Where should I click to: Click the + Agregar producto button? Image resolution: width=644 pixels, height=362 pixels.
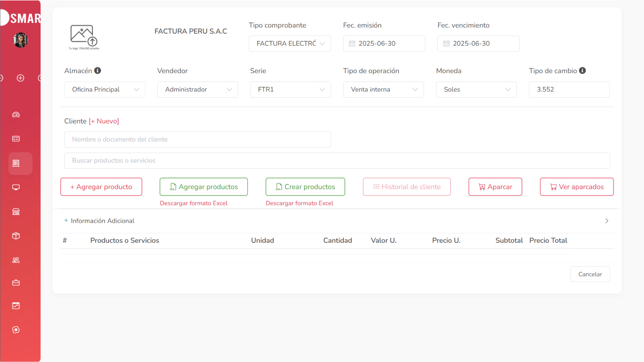tap(101, 187)
